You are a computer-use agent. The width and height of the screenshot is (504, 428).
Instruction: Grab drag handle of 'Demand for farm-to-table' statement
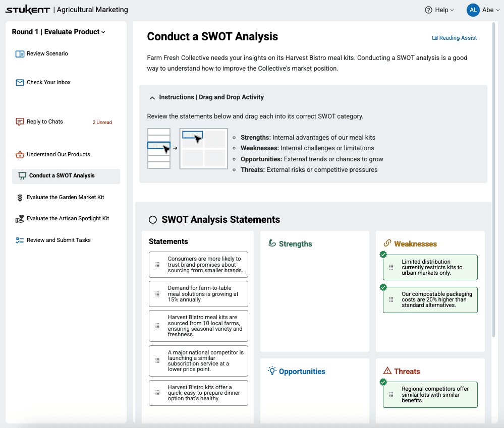[157, 294]
